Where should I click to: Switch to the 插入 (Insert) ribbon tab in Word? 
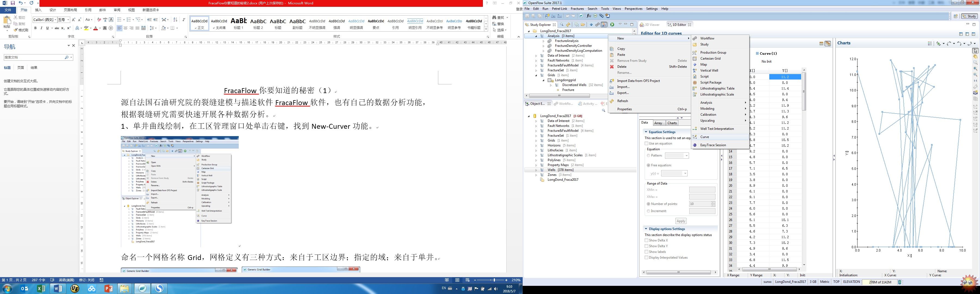point(38,10)
